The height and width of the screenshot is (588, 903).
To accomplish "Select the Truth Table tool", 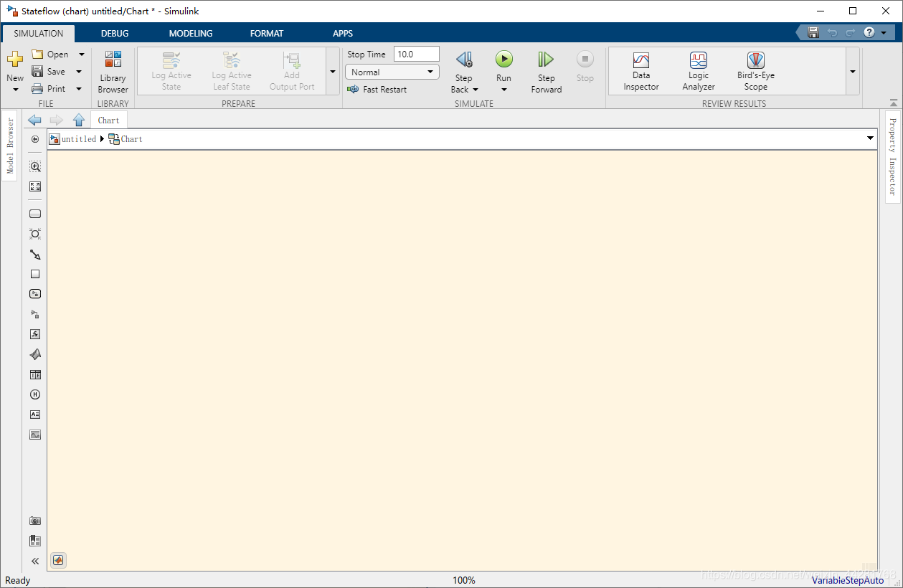I will (35, 374).
